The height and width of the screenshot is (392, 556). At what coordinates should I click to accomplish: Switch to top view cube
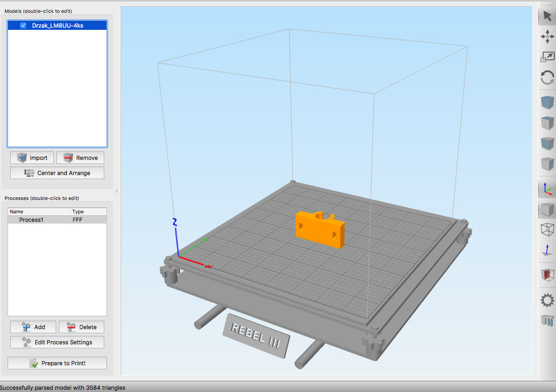[547, 123]
